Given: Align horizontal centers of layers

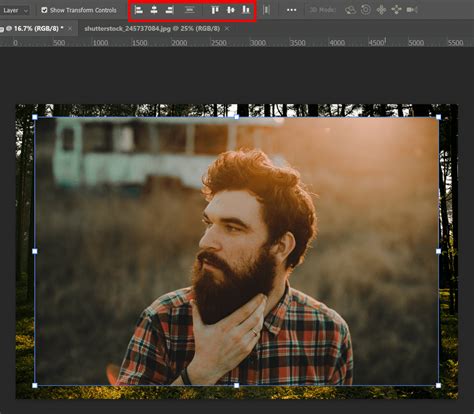Looking at the screenshot, I should pos(154,10).
